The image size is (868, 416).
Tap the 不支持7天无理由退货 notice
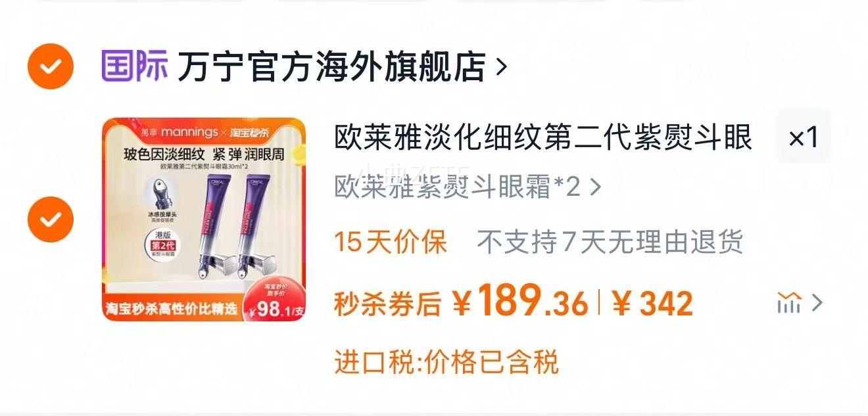(x=610, y=243)
